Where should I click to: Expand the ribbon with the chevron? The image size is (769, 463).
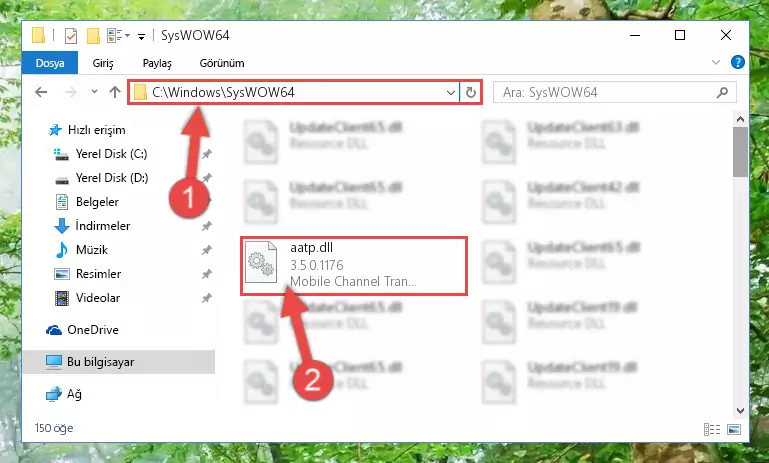[x=716, y=62]
